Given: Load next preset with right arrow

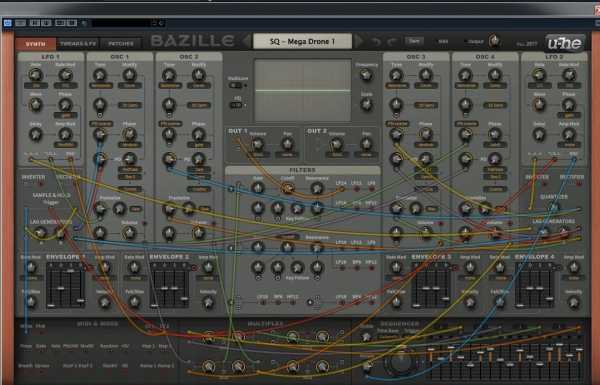Looking at the screenshot, I should [359, 41].
